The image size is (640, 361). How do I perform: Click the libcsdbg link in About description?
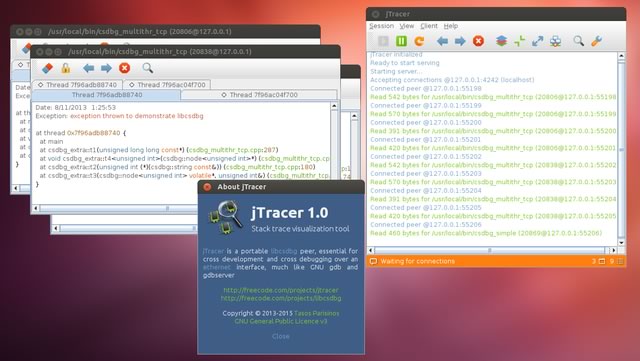[x=284, y=251]
